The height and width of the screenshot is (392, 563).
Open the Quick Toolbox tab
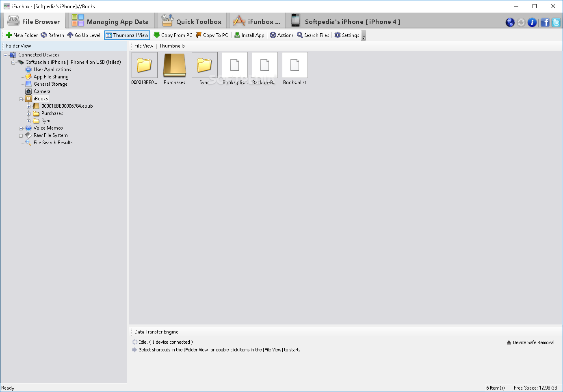coord(191,21)
